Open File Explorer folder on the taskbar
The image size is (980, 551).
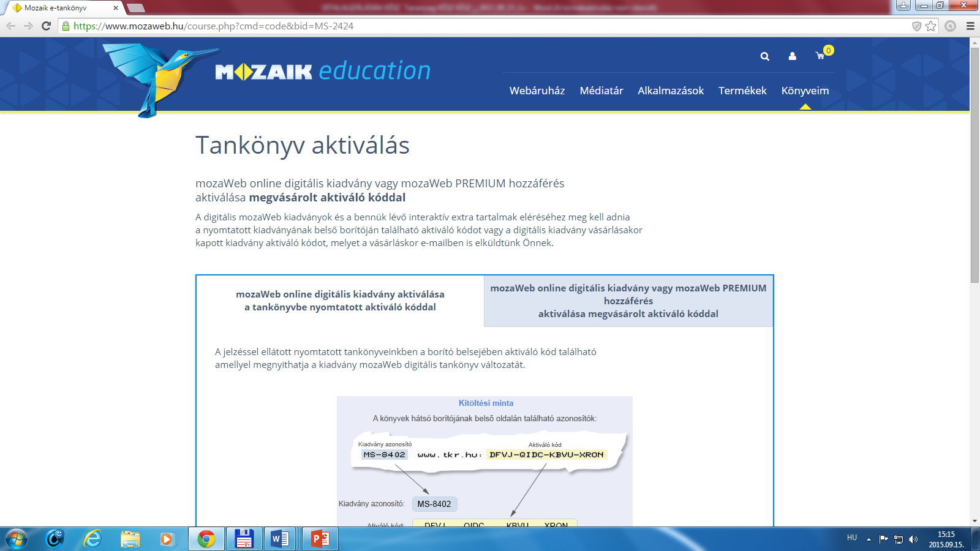tap(130, 539)
